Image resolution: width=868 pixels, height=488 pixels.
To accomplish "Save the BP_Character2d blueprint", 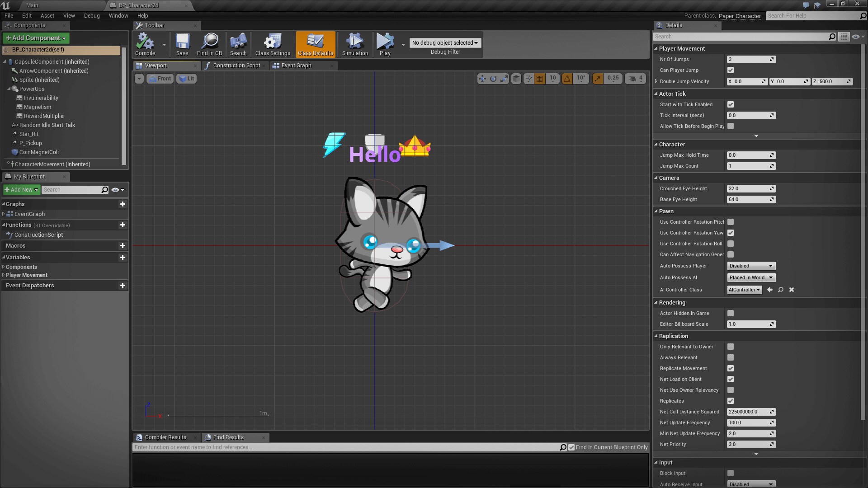I will pyautogui.click(x=182, y=43).
